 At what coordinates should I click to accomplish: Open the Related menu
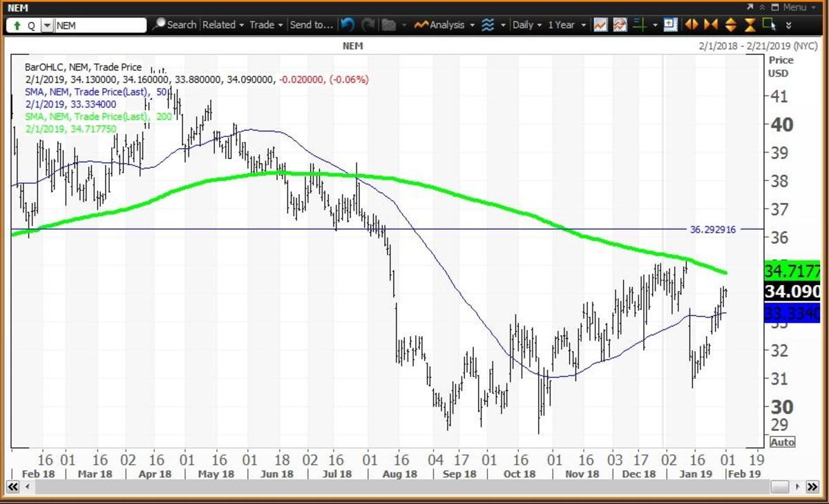[222, 25]
